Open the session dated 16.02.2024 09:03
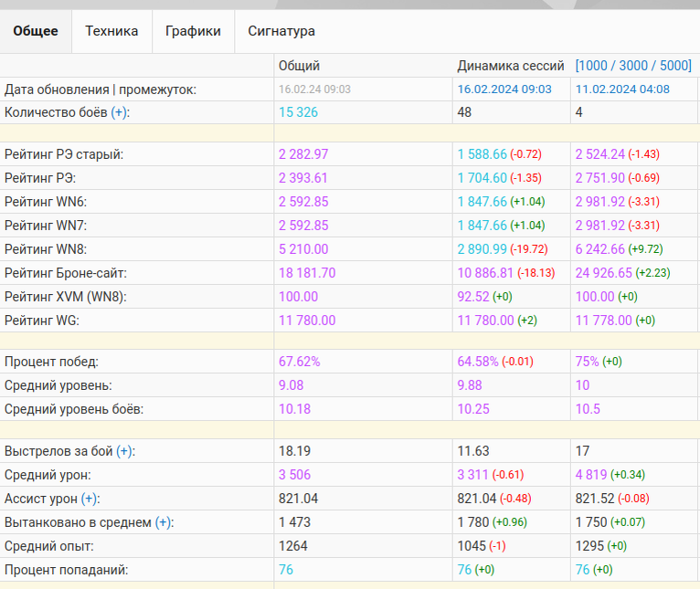Screen dimensions: 700x589 click(x=504, y=89)
